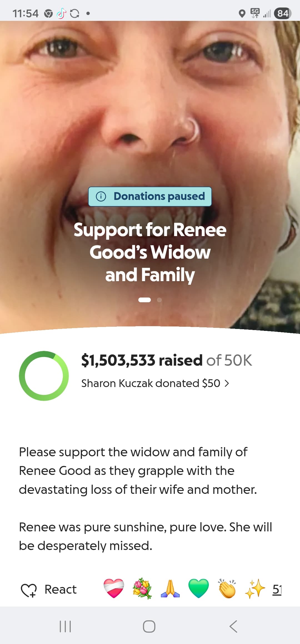This screenshot has height=644, width=300.
Task: Tap the Donations paused info icon
Action: [101, 197]
